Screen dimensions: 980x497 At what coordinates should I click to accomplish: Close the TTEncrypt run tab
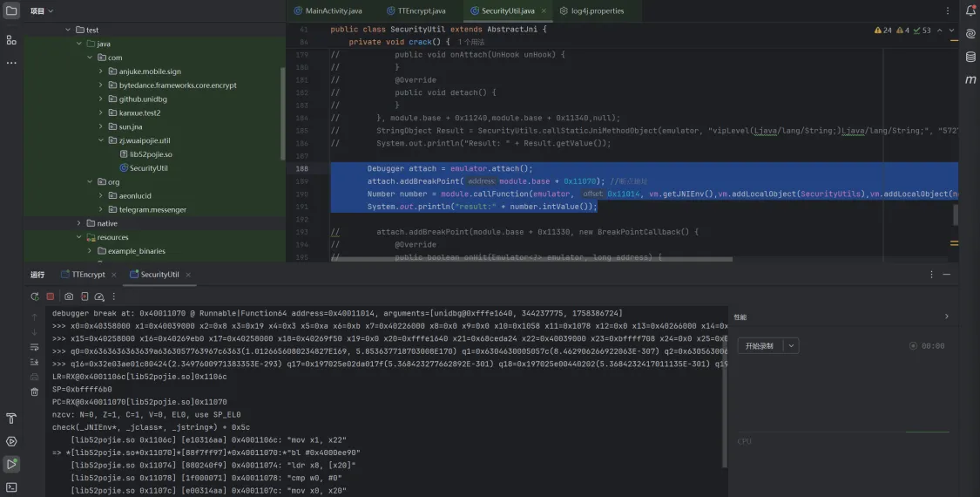click(114, 274)
